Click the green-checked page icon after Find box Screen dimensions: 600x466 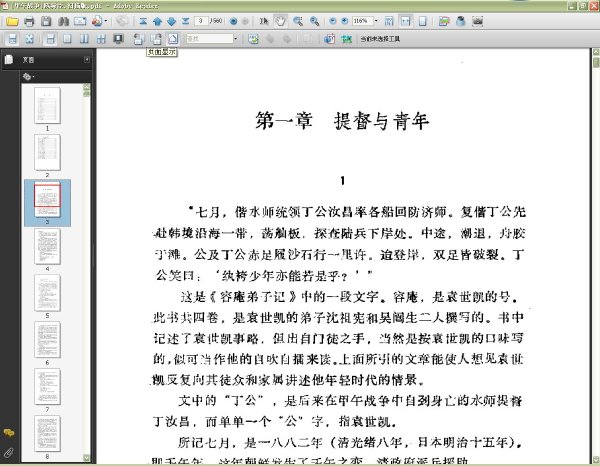pos(253,39)
